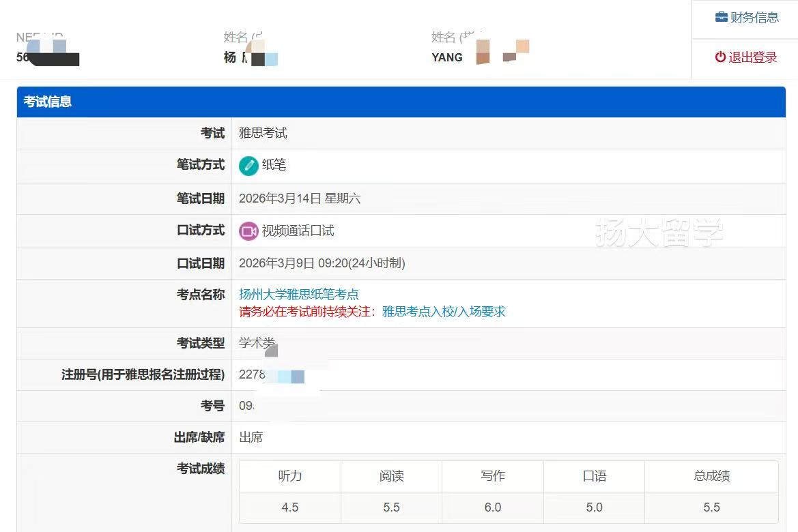Click the speaking score 5.0 cell
The image size is (798, 532).
(x=594, y=507)
